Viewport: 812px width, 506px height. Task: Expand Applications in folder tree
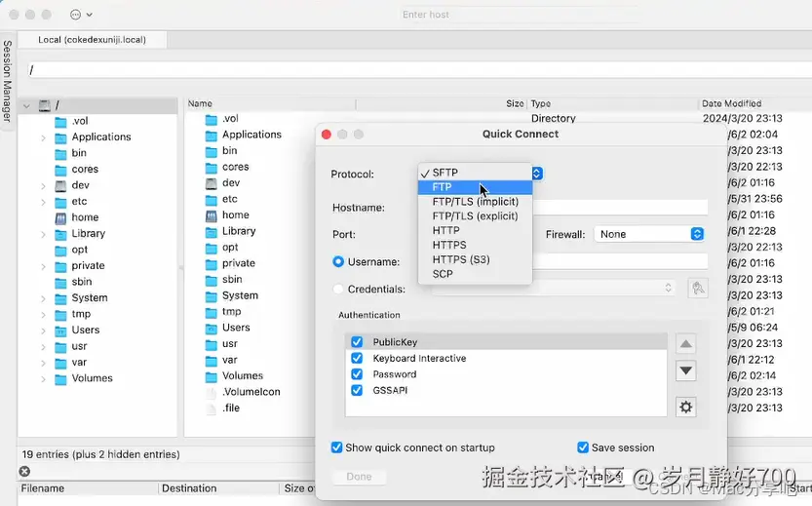coord(44,137)
